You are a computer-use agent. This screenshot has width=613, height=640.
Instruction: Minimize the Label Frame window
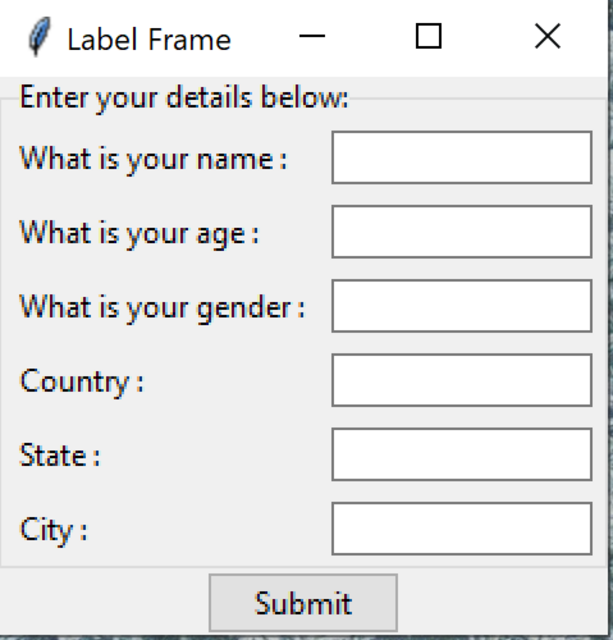(312, 37)
